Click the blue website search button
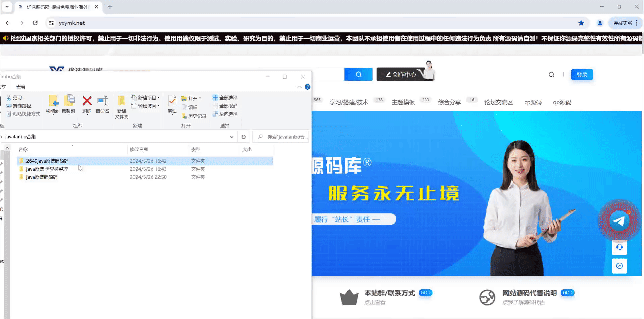 [358, 74]
